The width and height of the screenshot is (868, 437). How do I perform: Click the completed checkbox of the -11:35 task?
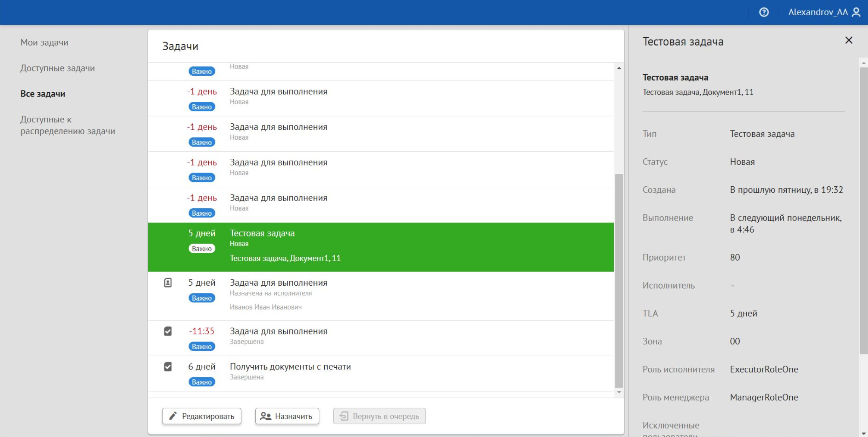(x=168, y=331)
